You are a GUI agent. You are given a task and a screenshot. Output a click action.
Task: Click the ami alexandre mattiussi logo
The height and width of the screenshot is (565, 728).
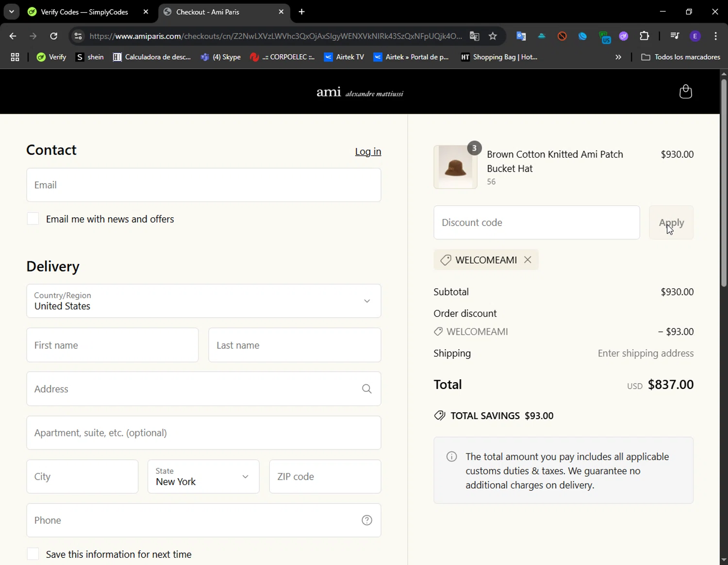[x=360, y=92]
